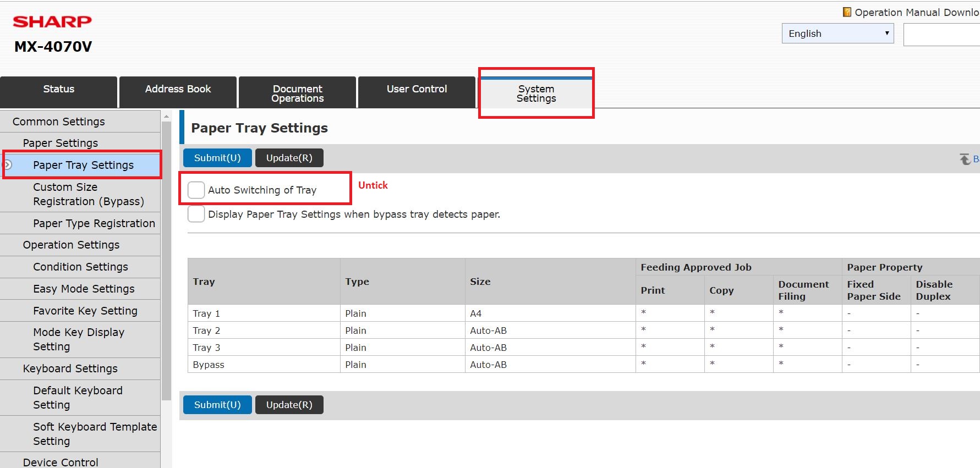Click the text field next to language
Image resolution: width=980 pixels, height=468 pixels.
pos(941,35)
